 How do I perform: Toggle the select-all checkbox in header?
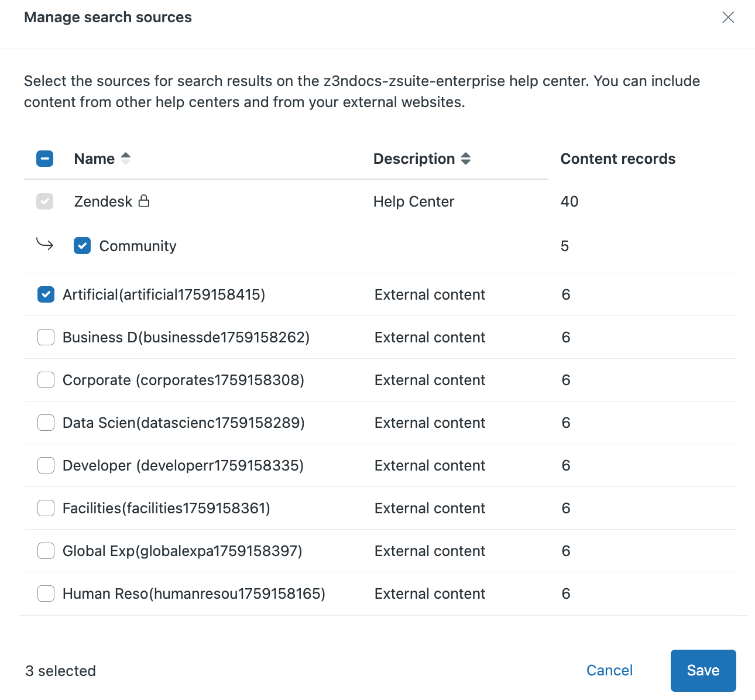pos(45,159)
